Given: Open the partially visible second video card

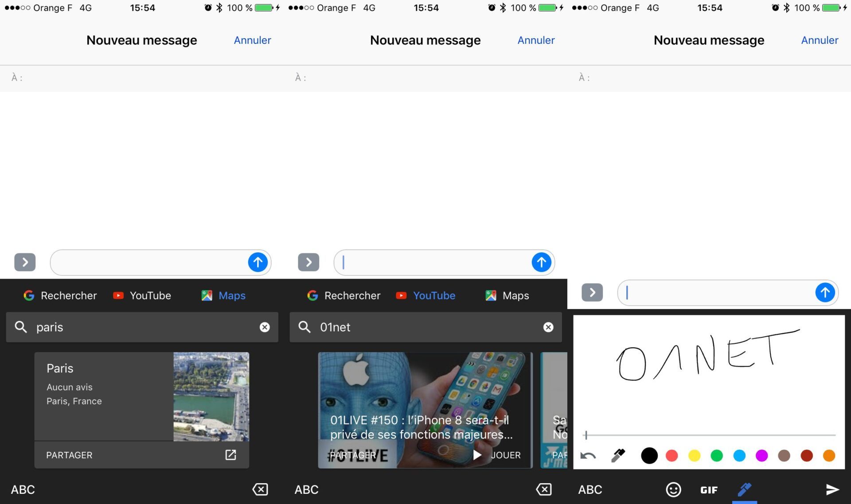Looking at the screenshot, I should (554, 410).
